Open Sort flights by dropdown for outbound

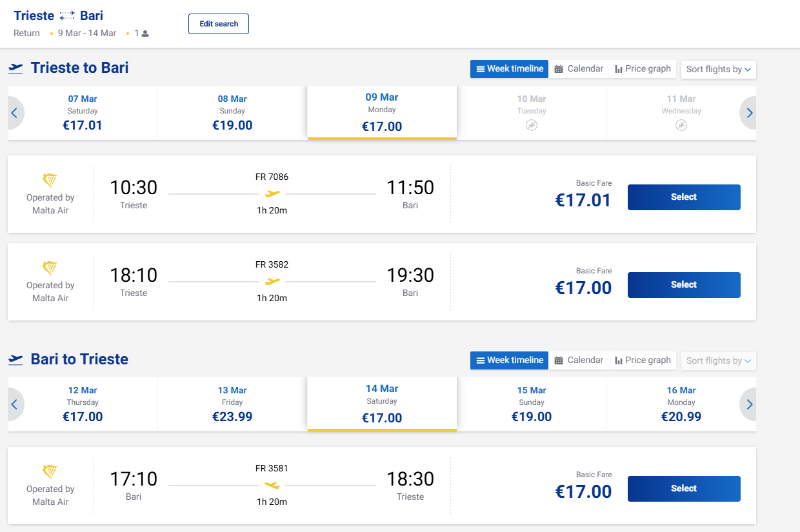718,69
